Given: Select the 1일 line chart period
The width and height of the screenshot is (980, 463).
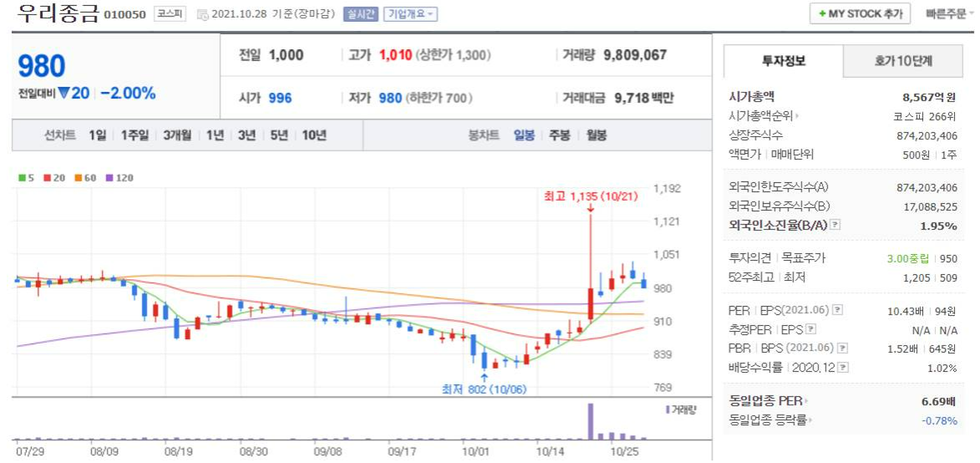Looking at the screenshot, I should click(x=98, y=135).
